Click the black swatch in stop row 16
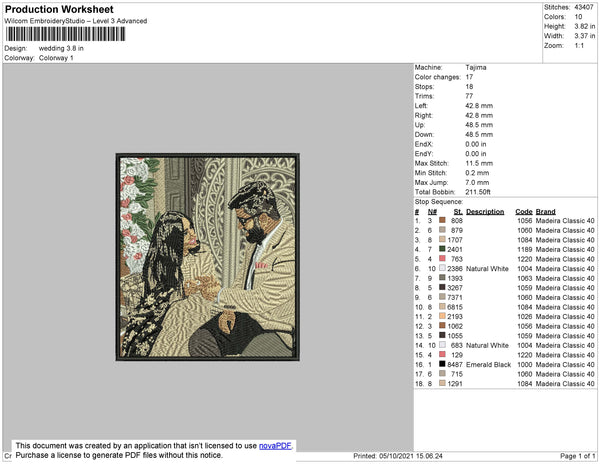This screenshot has width=600, height=464. (x=442, y=364)
